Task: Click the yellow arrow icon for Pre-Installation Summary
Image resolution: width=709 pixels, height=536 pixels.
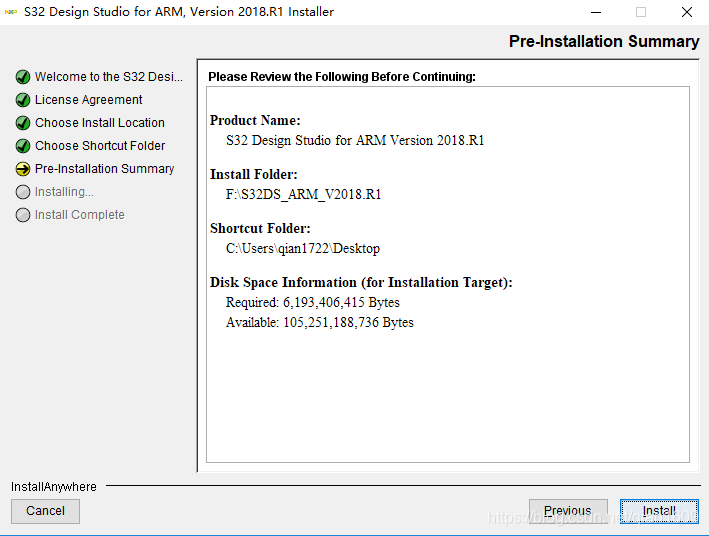Action: 23,169
